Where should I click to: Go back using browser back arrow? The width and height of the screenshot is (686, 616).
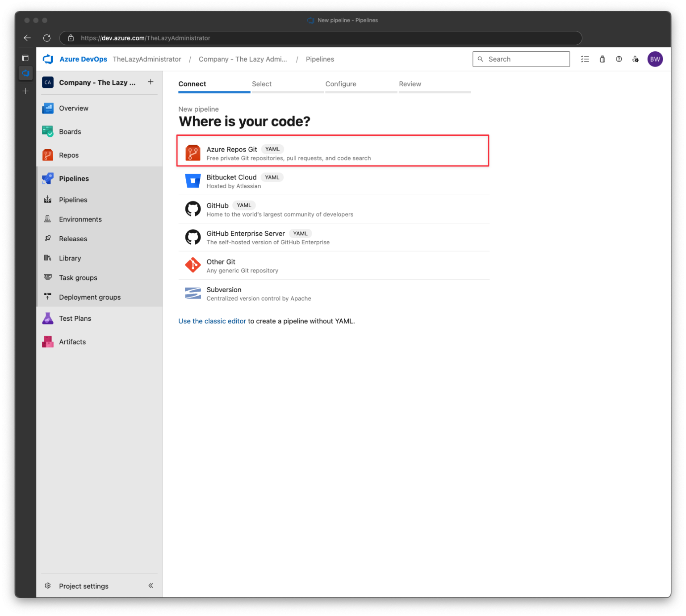pos(27,38)
